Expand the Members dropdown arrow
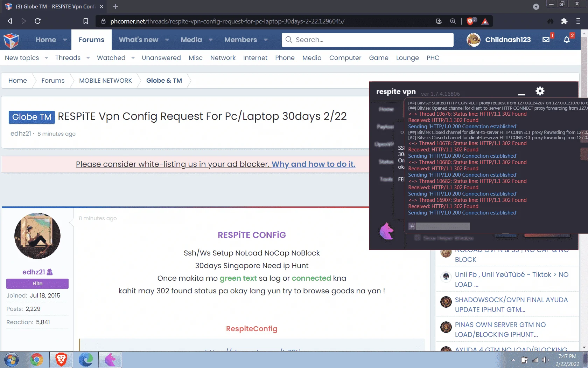The image size is (588, 368). (266, 40)
